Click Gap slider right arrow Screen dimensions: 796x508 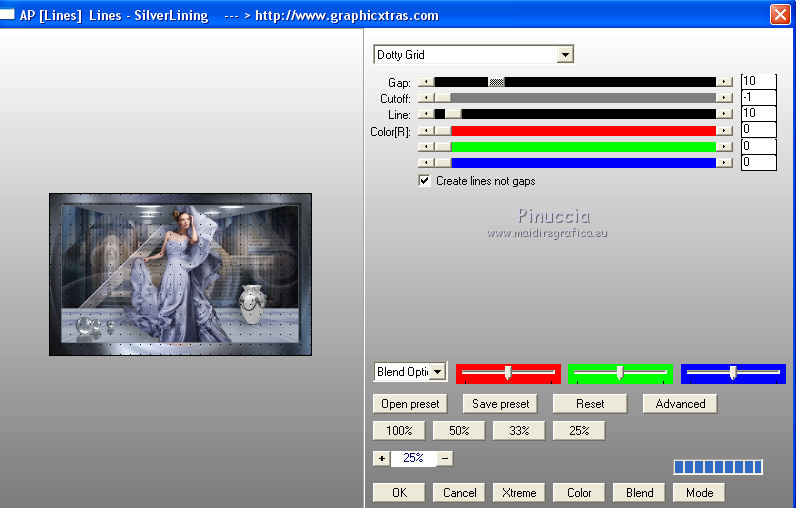click(x=724, y=82)
